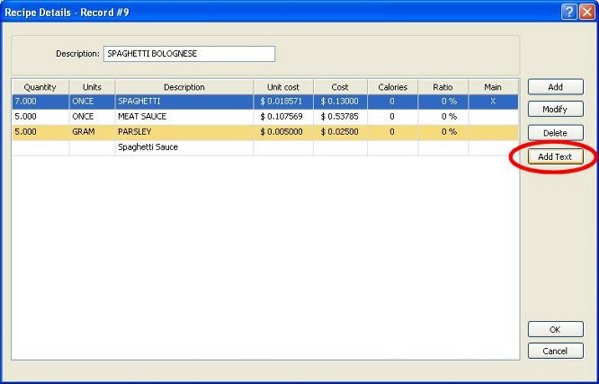Viewport: 599px width, 384px height.
Task: Click the $ 0.02500 cost cell
Action: point(340,132)
